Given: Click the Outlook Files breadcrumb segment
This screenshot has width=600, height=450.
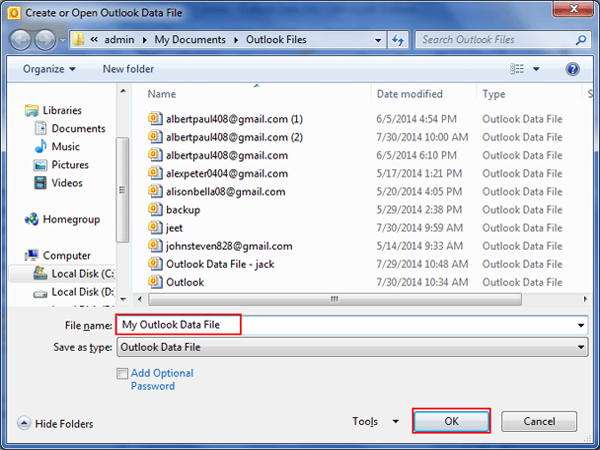Looking at the screenshot, I should [x=276, y=40].
